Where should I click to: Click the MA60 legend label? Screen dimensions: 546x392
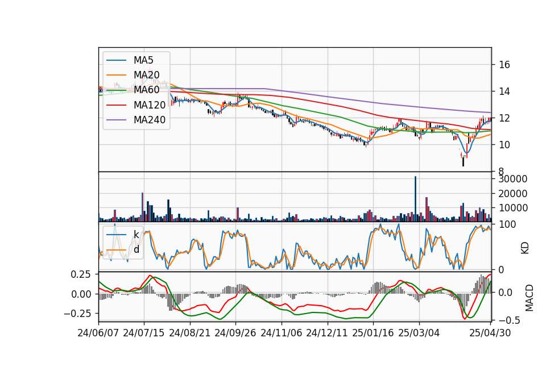[x=146, y=90]
